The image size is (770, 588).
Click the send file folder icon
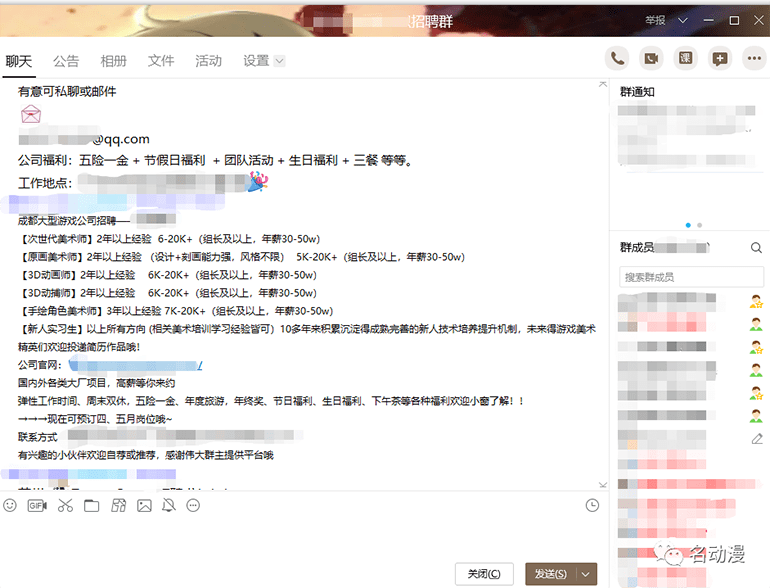click(92, 506)
